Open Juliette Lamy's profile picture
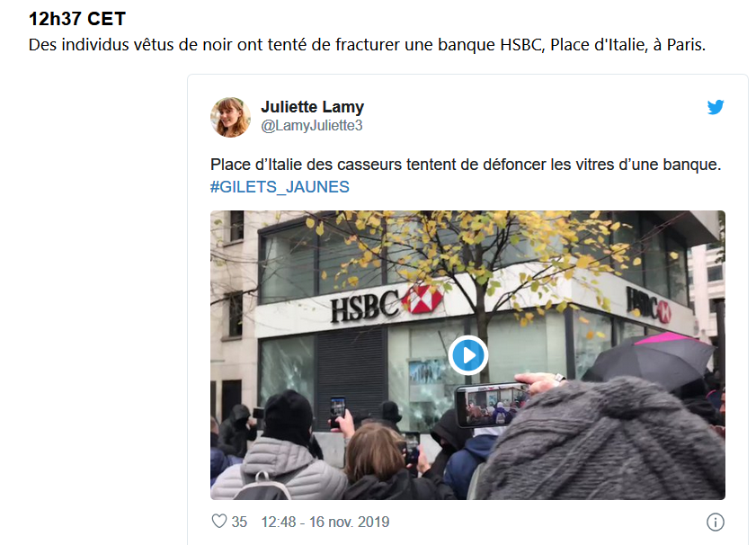Screen dimensions: 756x545 [x=230, y=117]
